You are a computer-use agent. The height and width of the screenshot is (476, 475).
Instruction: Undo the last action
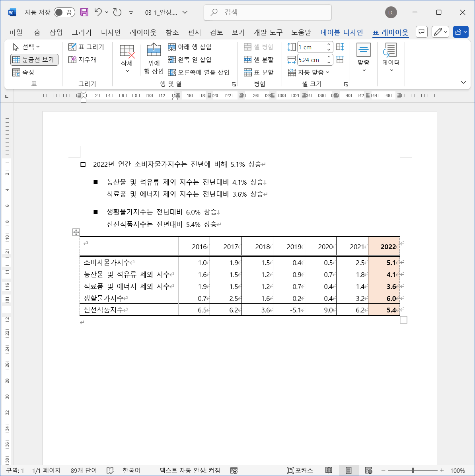pyautogui.click(x=98, y=12)
